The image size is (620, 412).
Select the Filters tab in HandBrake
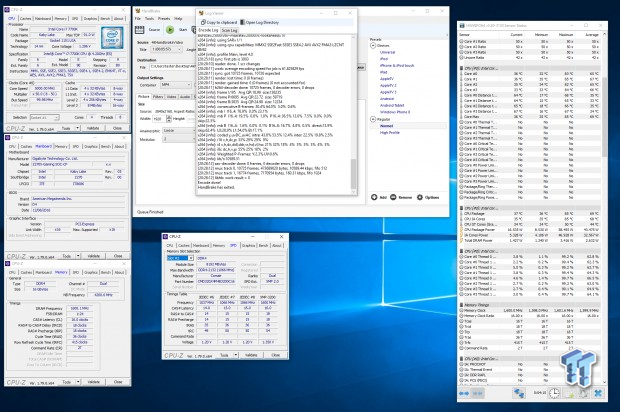click(x=159, y=98)
